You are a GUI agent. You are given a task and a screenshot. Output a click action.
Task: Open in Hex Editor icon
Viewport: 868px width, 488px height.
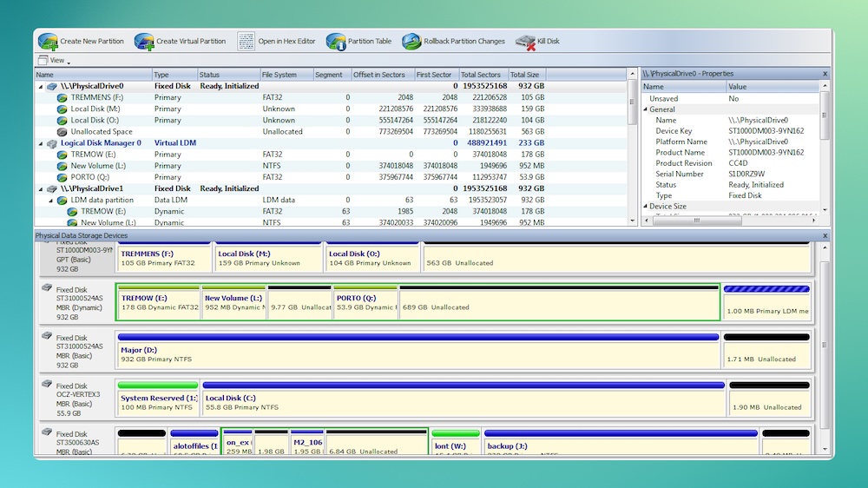[247, 41]
